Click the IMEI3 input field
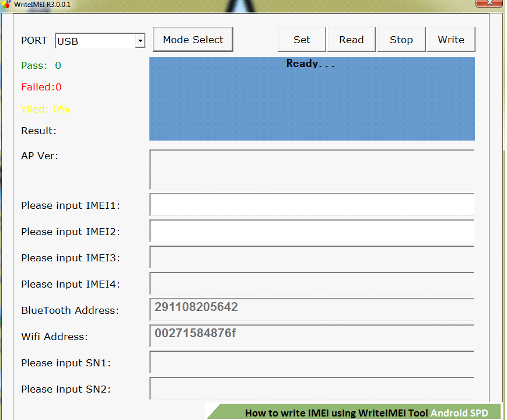Viewport: 507px width, 420px height. [x=312, y=257]
